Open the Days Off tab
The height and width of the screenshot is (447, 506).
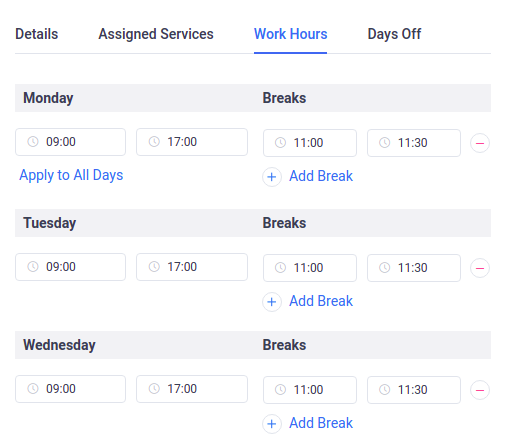point(394,34)
